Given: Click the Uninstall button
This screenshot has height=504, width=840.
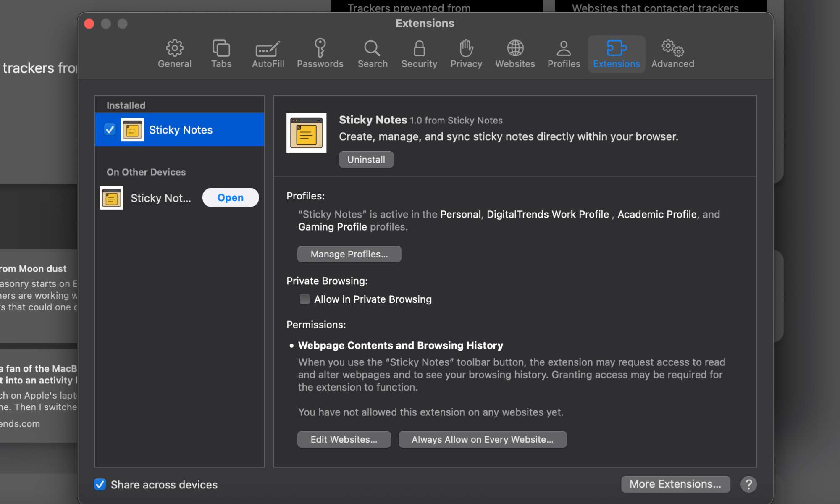Looking at the screenshot, I should tap(366, 160).
